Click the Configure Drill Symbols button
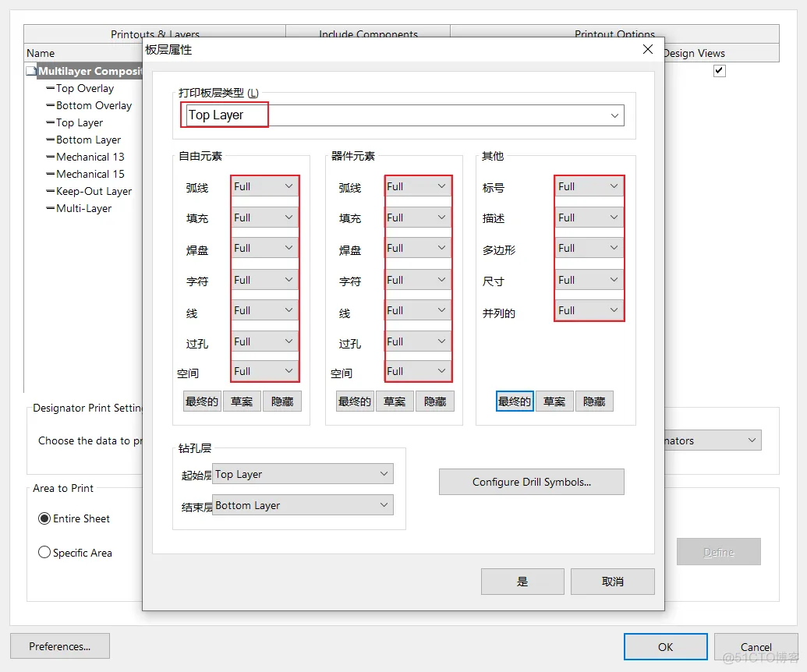This screenshot has height=672, width=807. [x=531, y=481]
